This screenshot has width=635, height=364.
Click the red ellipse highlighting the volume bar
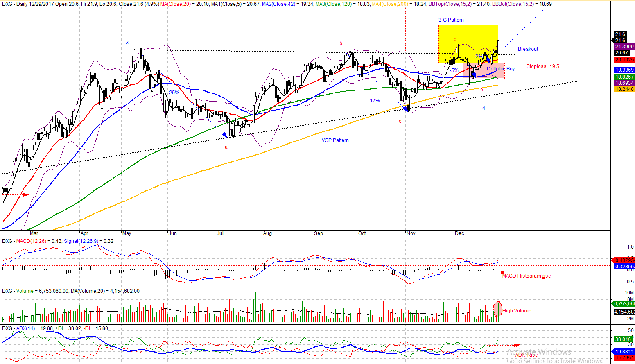(x=497, y=309)
